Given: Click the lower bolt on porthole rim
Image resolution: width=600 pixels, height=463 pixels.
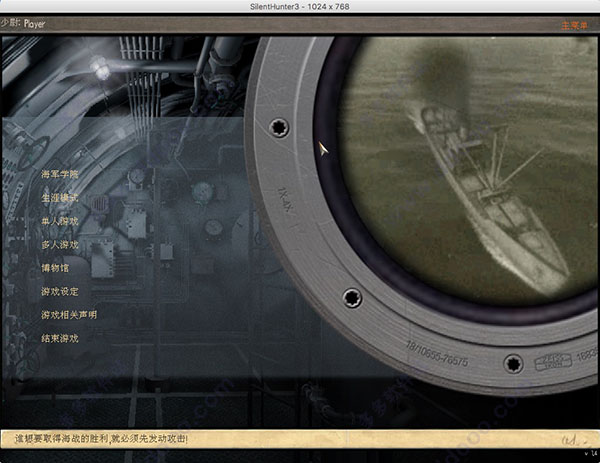Looking at the screenshot, I should (351, 297).
